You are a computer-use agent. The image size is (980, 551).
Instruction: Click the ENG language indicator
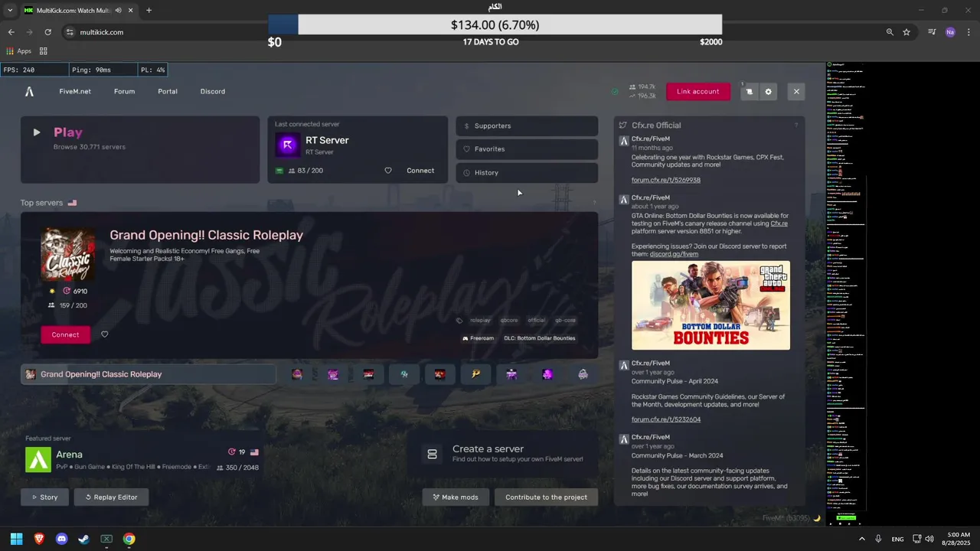[x=897, y=540]
